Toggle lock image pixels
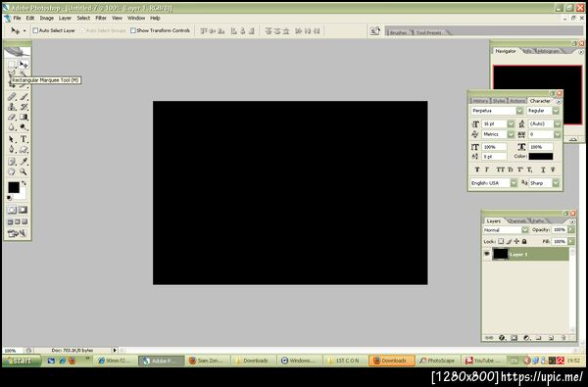The image size is (588, 387). 509,241
